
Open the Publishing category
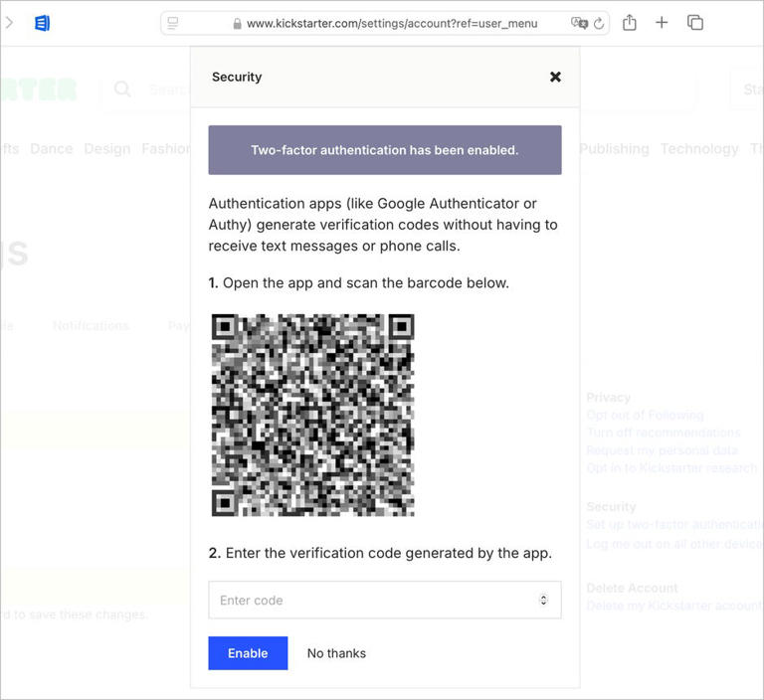(614, 148)
